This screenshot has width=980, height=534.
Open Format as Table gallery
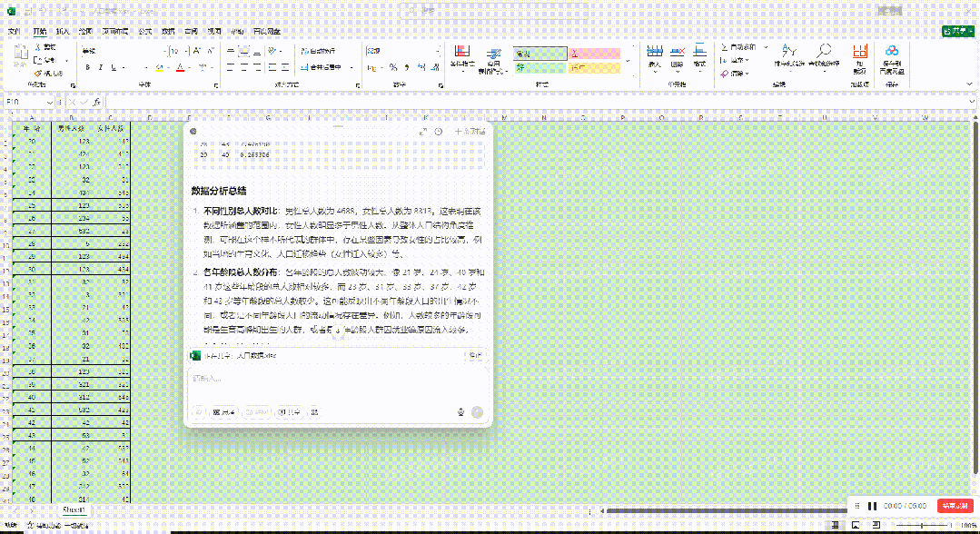[493, 61]
